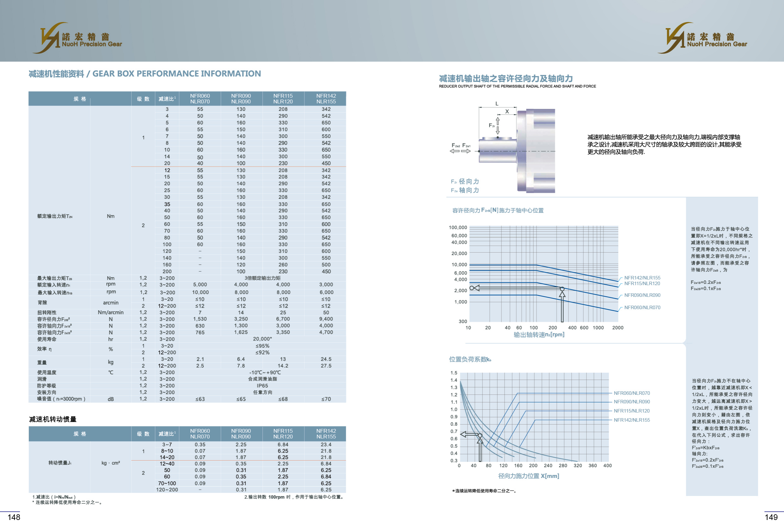Click the noise value '≤70'
Image resolution: width=784 pixels, height=532 pixels.
[x=326, y=400]
